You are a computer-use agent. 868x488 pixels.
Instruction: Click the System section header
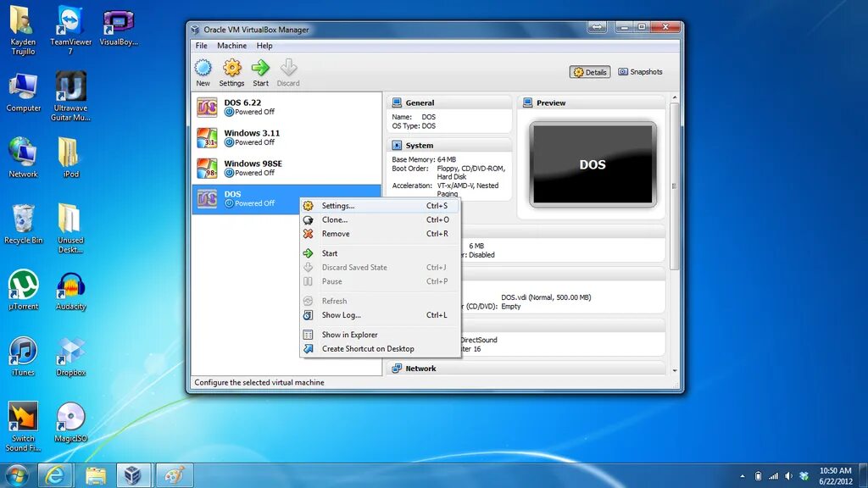[x=449, y=146]
